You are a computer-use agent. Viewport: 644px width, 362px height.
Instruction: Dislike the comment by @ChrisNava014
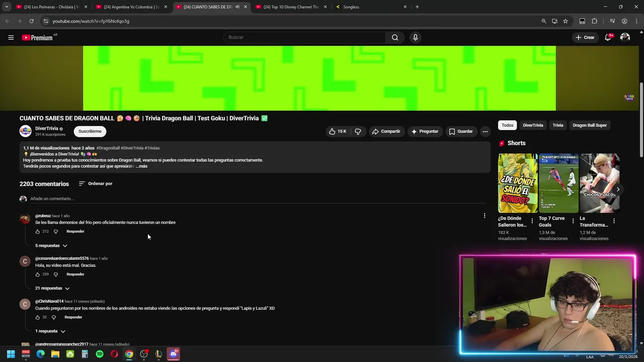(54, 317)
